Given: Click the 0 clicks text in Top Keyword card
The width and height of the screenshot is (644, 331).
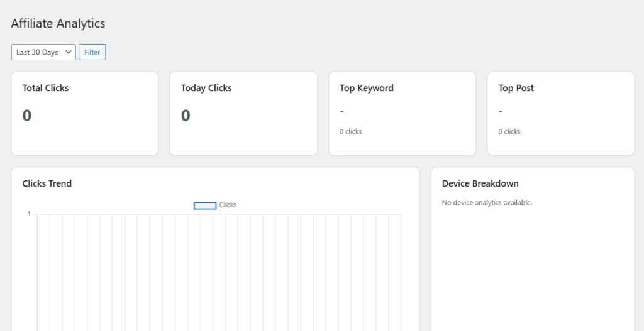Looking at the screenshot, I should tap(351, 132).
